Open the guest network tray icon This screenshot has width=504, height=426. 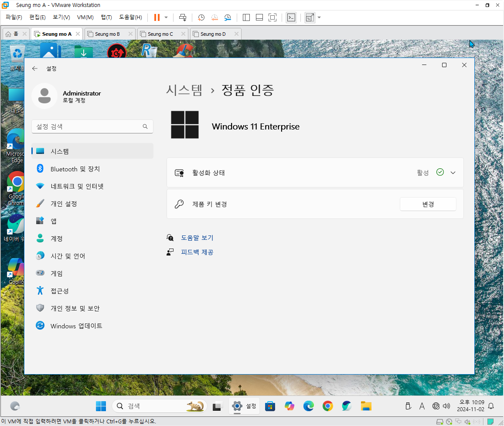tap(436, 406)
